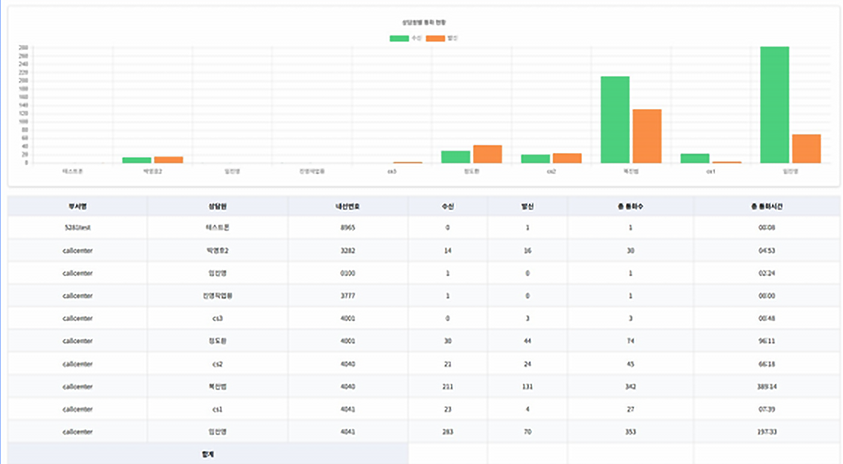843x464 pixels.
Task: Click the small orange bar above cs3
Action: click(x=408, y=162)
